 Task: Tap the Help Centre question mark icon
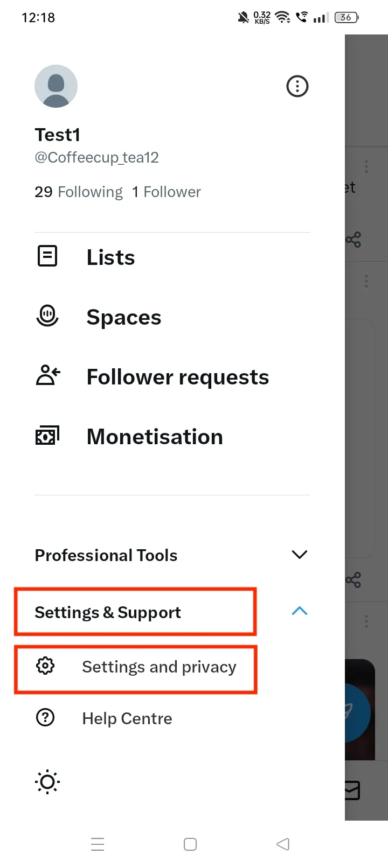click(45, 718)
